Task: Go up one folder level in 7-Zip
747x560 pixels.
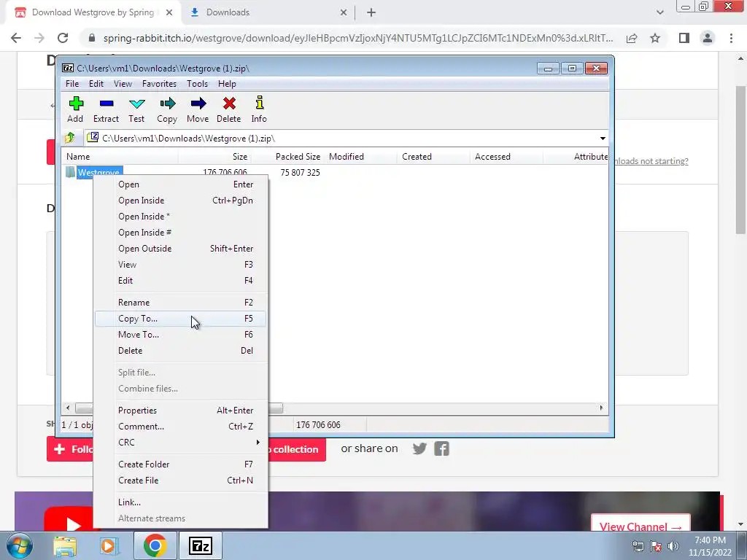Action: pyautogui.click(x=70, y=138)
